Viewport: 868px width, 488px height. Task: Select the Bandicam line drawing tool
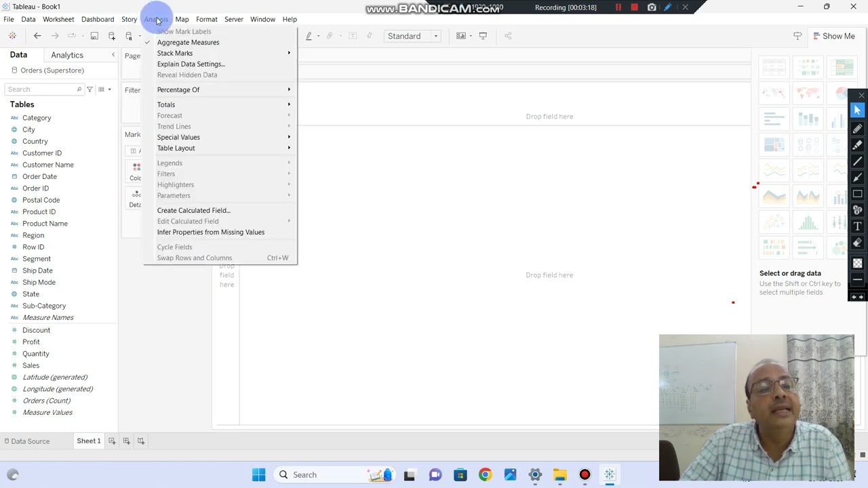[857, 161]
